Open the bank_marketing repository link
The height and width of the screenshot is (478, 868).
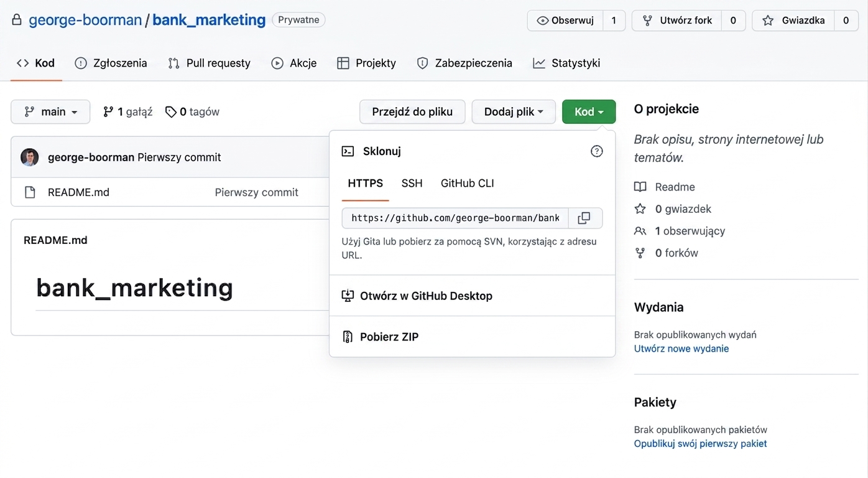[209, 20]
